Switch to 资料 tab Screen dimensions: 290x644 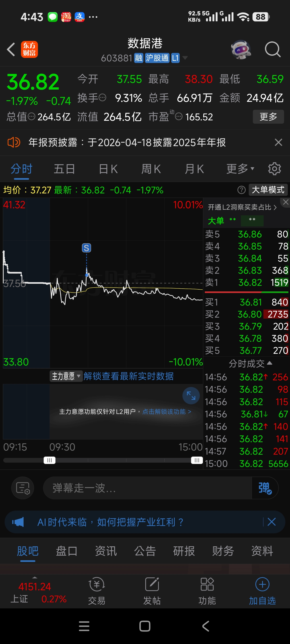click(262, 551)
